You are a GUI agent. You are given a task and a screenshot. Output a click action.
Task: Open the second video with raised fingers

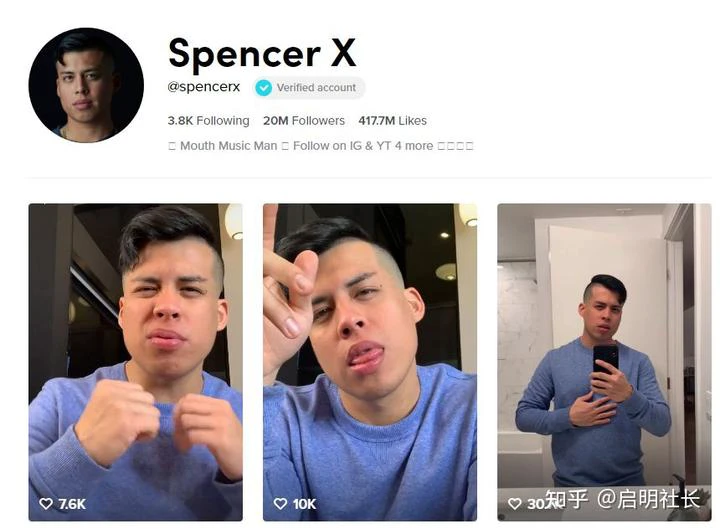(370, 362)
